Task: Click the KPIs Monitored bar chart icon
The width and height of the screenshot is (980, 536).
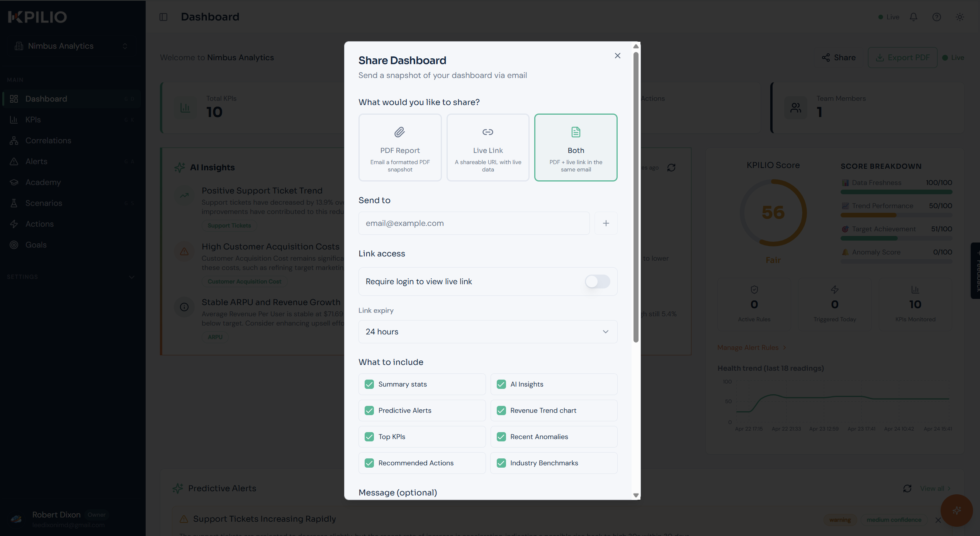Action: 915,290
